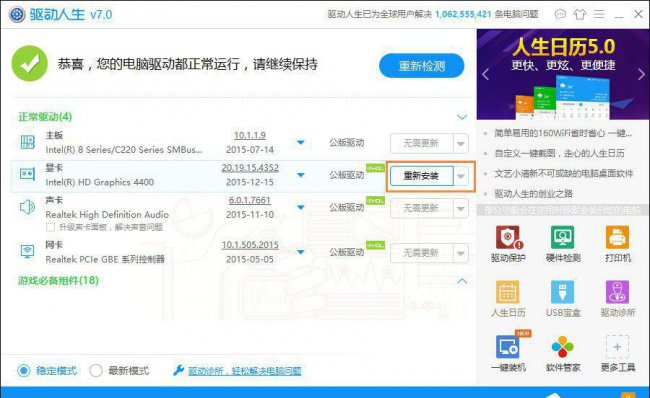Click version 10.1.505.2015 of 网卡 driver
Screen dimensions: 650x398
(250, 245)
